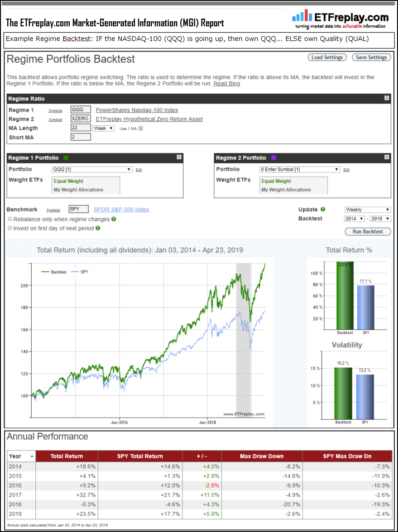Viewport: 398px width, 532px height.
Task: Open the Regime 2 Portfolio 0 Enter Symbol dropdown
Action: coord(300,169)
